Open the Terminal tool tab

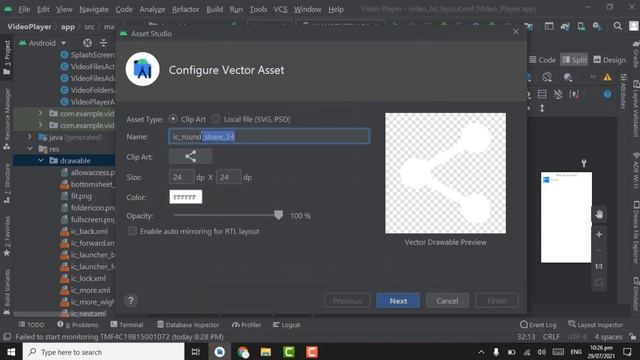pos(127,324)
